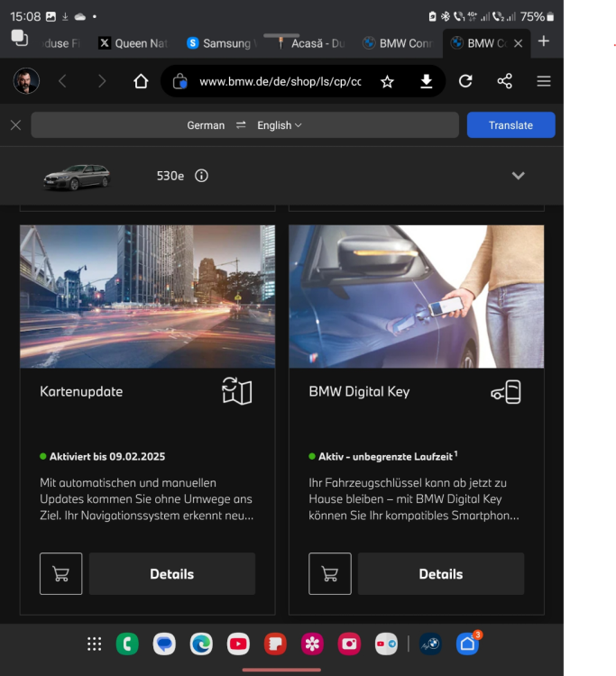Switch to the Samsung tab
The image size is (616, 676).
tap(219, 42)
